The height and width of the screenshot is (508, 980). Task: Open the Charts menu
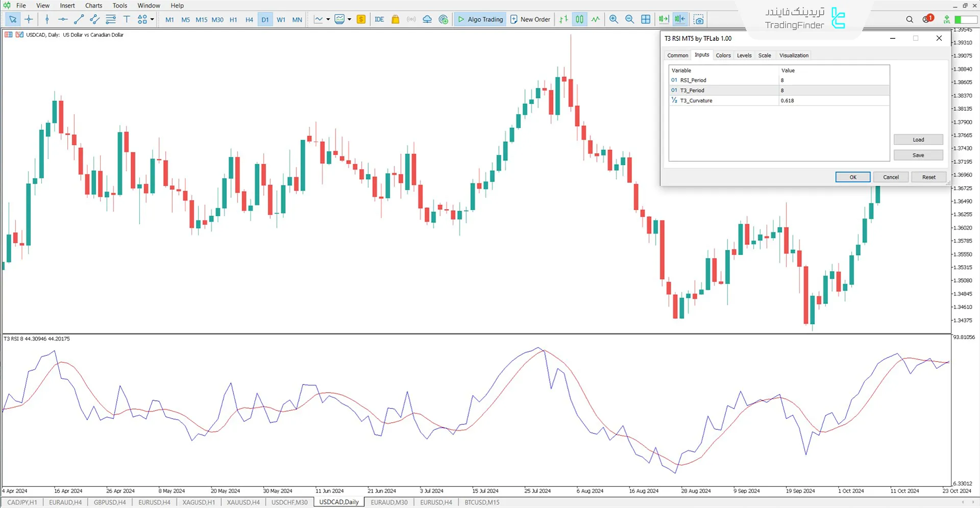[x=93, y=6]
